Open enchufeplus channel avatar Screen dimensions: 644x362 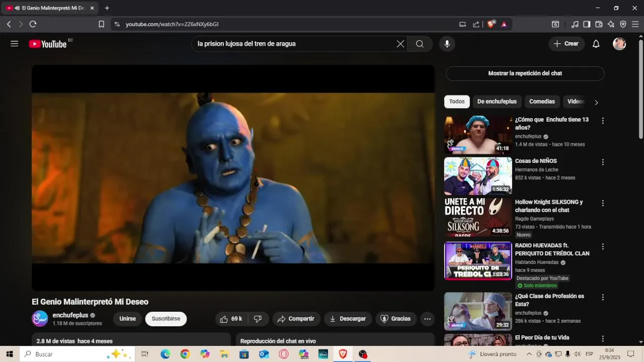40,319
